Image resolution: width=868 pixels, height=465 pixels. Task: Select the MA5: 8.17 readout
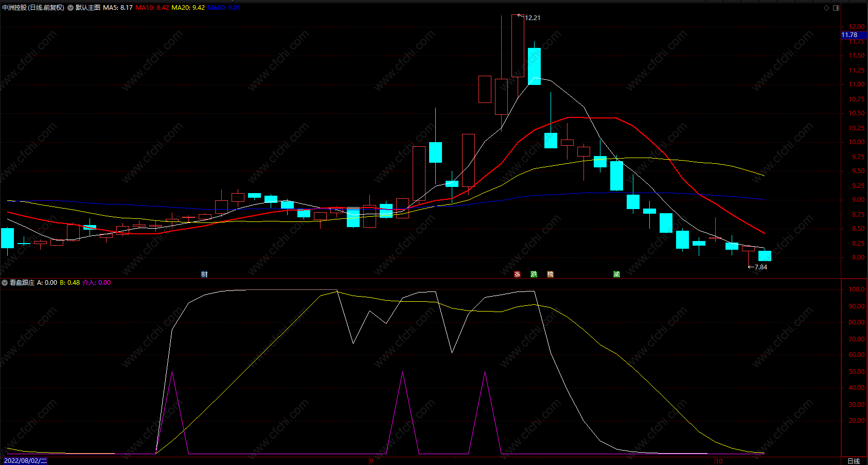pyautogui.click(x=118, y=8)
